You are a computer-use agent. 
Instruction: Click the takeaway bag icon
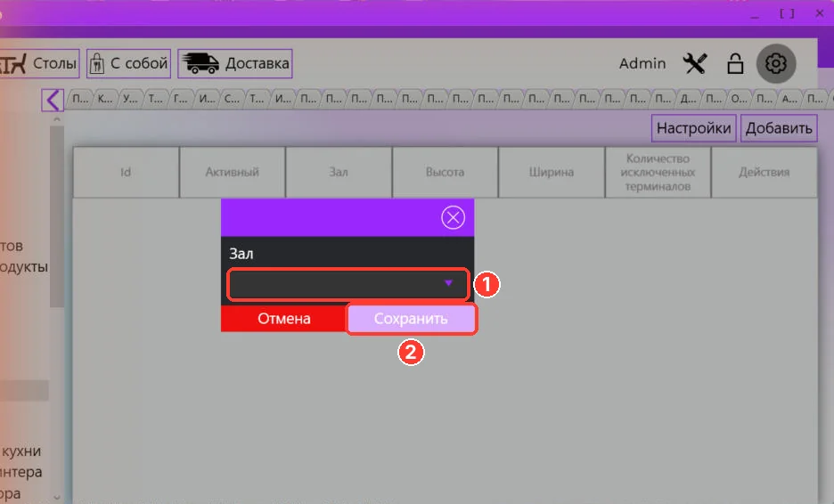96,64
